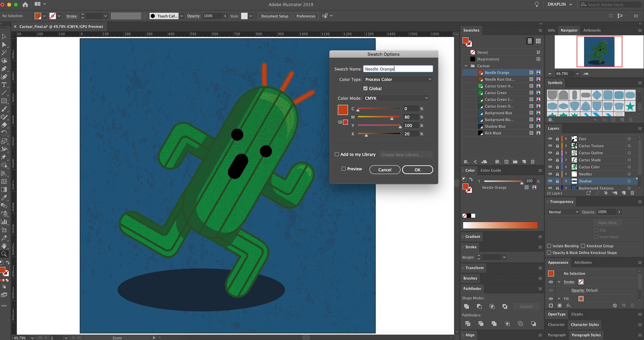Screen dimensions: 644x340
Task: Select the Pen tool
Action: click(x=4, y=69)
